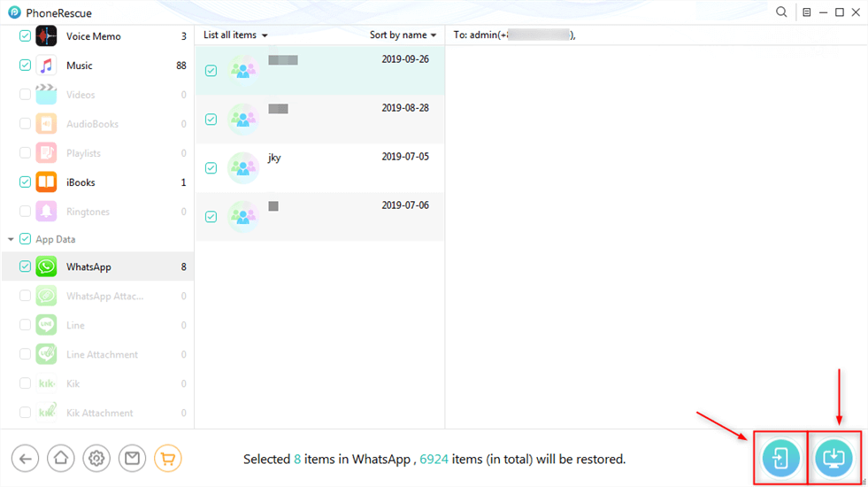Toggle the App Data checkbox
Viewport: 868px width, 487px height.
[25, 239]
